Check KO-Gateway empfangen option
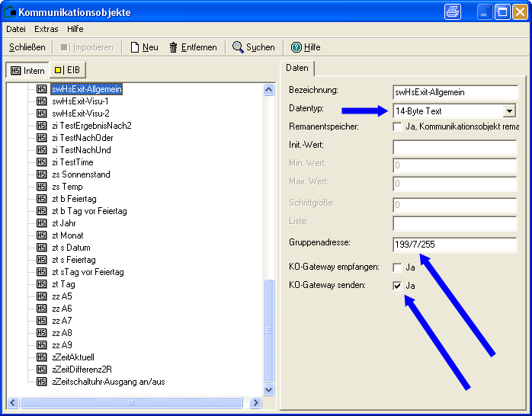Image resolution: width=532 pixels, height=416 pixels. pyautogui.click(x=398, y=267)
